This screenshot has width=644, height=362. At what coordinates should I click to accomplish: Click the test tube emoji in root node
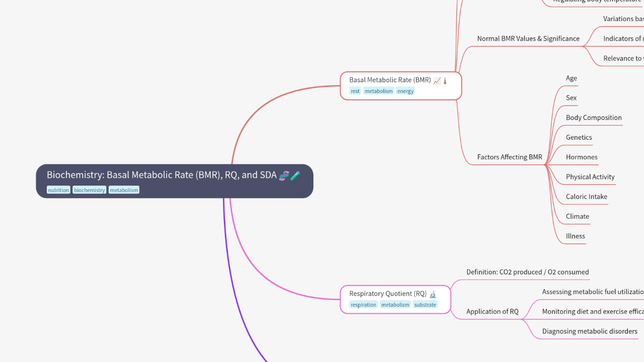295,175
